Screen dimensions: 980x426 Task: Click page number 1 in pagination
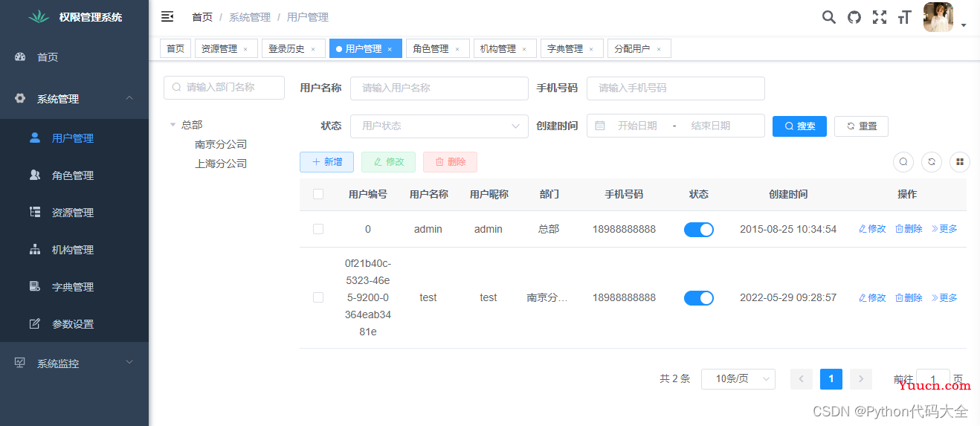click(831, 379)
